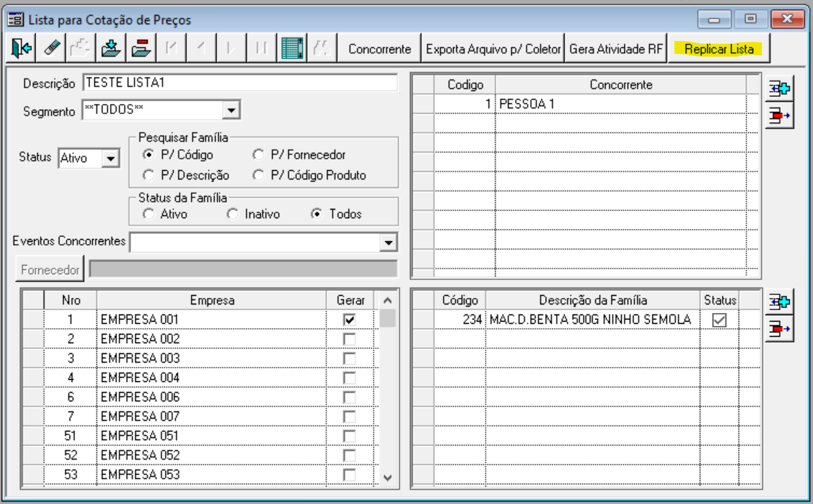
Task: Add família with the blue plus icon
Action: [x=779, y=302]
